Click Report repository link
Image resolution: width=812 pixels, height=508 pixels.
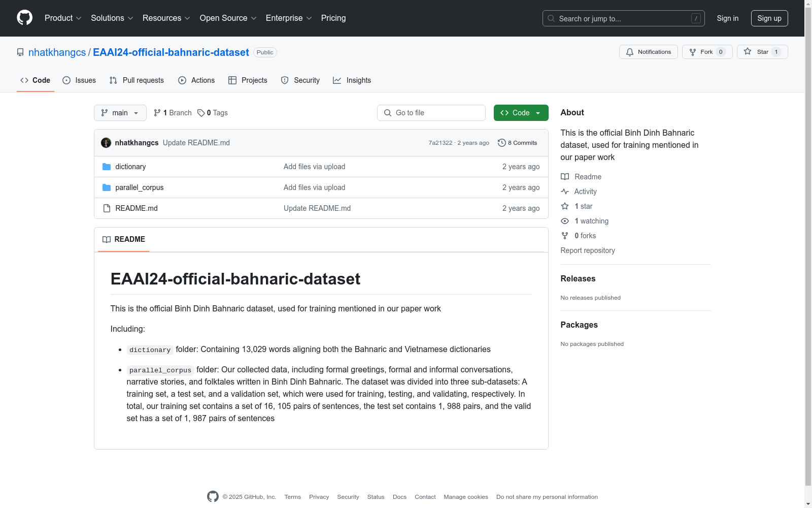pos(588,250)
